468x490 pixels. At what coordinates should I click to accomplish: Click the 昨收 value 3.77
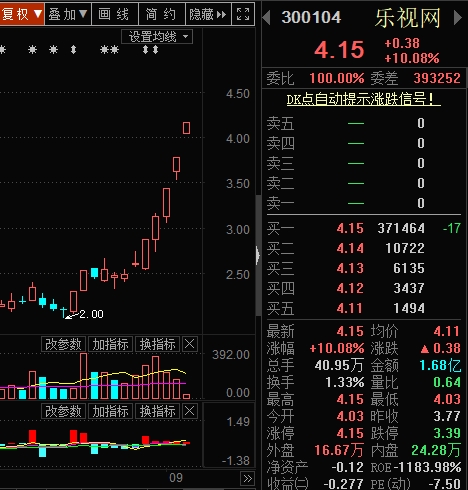tap(447, 416)
